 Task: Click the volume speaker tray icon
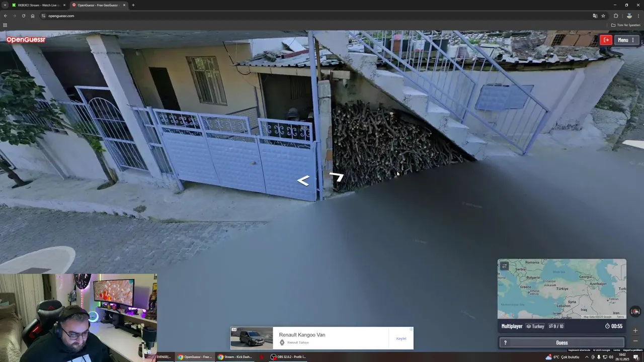611,357
